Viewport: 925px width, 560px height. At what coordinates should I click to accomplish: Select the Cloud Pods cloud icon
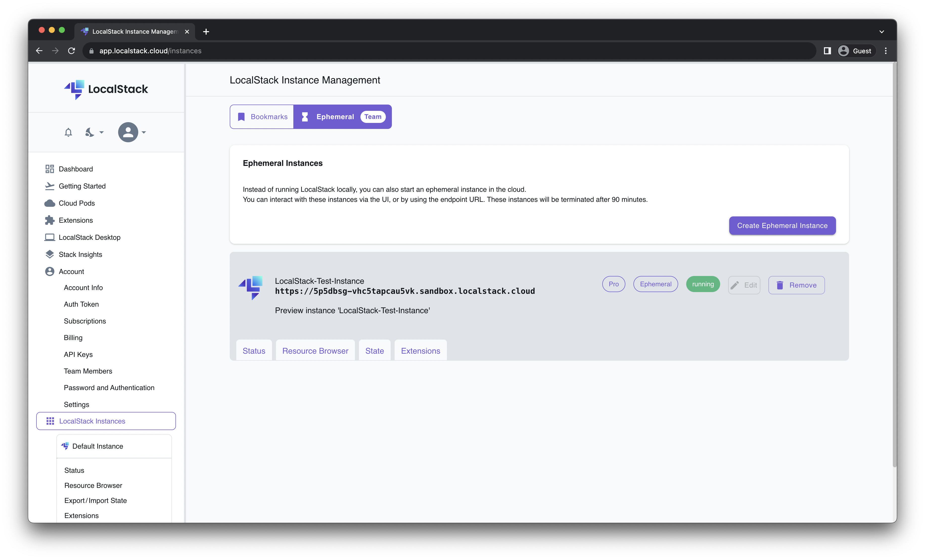50,203
